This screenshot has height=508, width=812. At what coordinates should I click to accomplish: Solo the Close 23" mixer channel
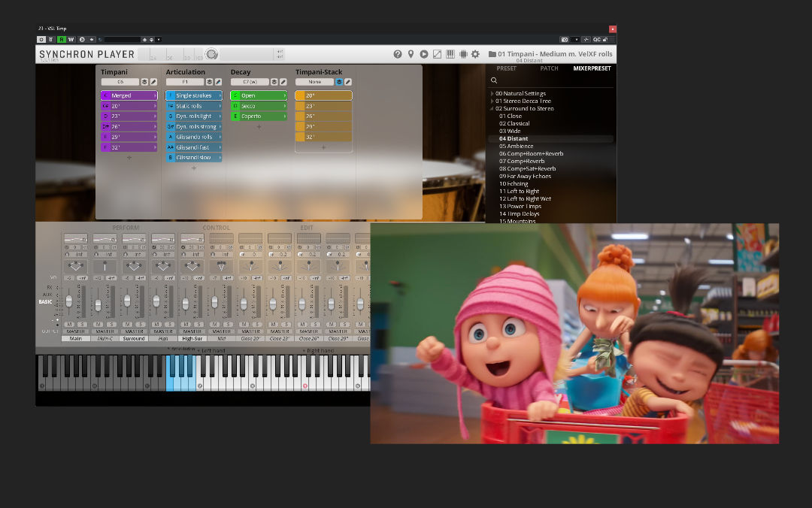click(286, 324)
